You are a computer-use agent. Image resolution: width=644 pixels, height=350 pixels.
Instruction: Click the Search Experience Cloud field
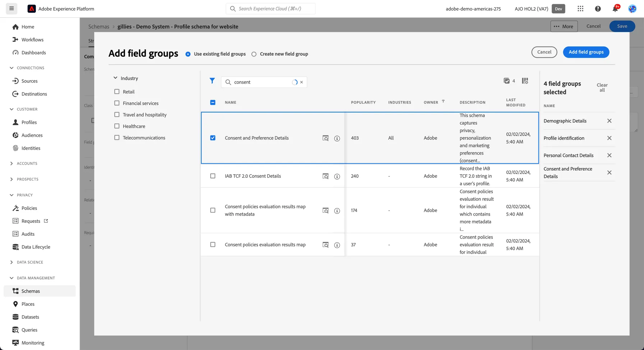coord(270,9)
